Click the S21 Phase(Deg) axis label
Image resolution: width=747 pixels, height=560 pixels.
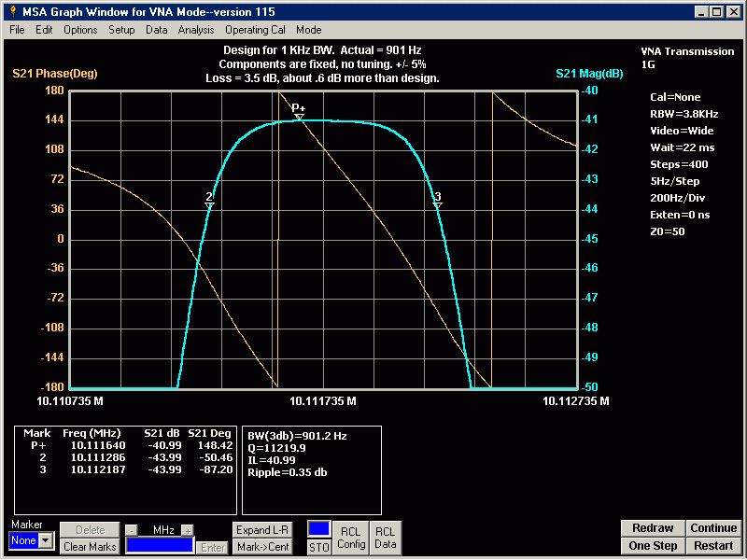55,74
